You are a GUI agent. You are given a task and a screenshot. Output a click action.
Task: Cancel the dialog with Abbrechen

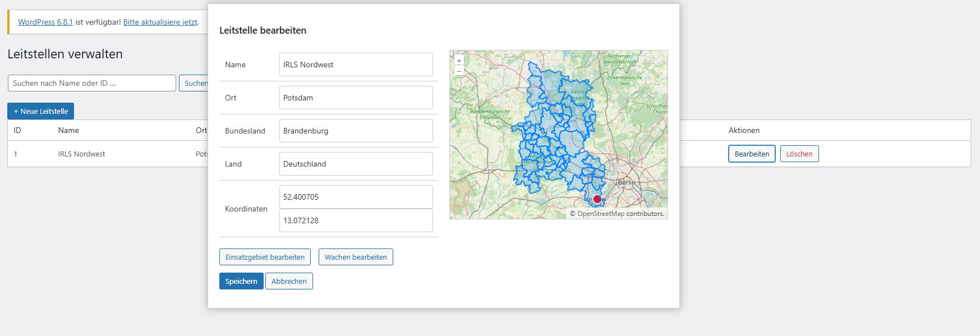click(289, 281)
